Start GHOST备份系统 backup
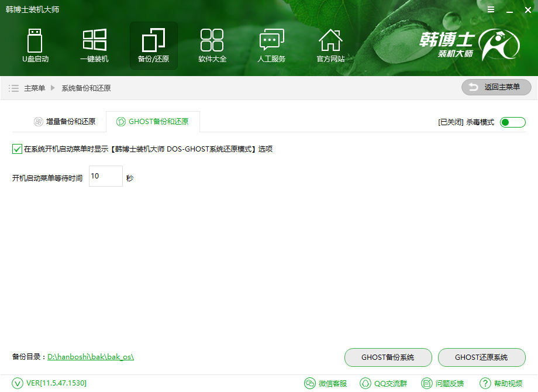Image resolution: width=538 pixels, height=392 pixels. coord(388,357)
